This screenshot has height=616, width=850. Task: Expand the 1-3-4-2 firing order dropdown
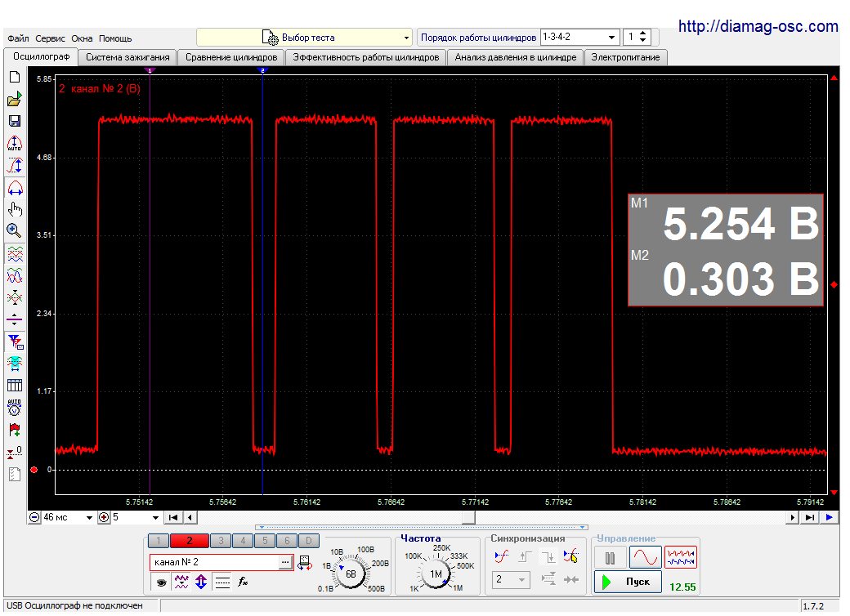point(611,38)
